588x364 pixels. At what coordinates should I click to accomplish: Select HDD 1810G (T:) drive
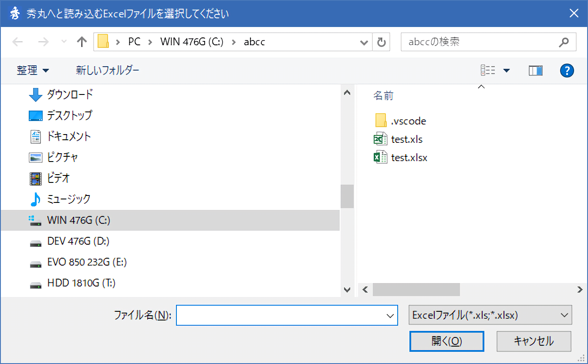point(81,283)
